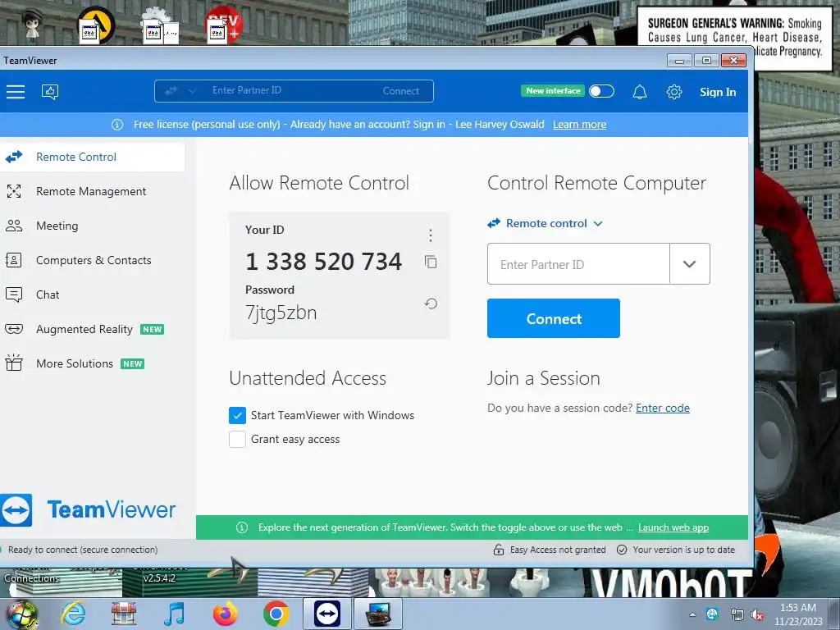Click 'Easy Access not granted' status text
Viewport: 840px width, 630px height.
(x=558, y=550)
